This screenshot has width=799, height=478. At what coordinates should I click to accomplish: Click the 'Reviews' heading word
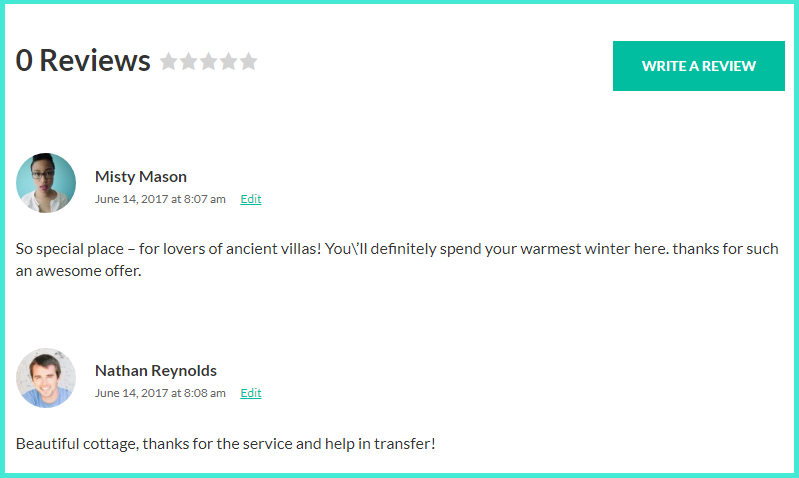(95, 61)
